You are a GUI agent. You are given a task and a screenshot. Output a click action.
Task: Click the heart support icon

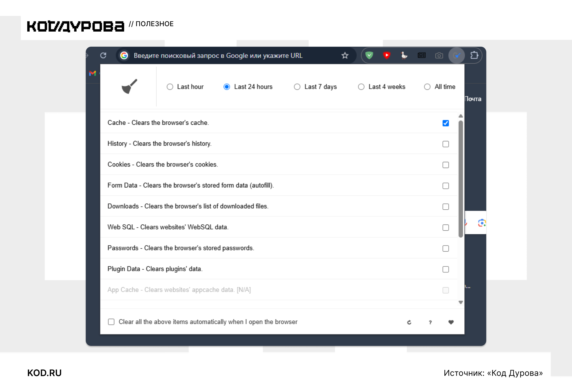click(451, 322)
